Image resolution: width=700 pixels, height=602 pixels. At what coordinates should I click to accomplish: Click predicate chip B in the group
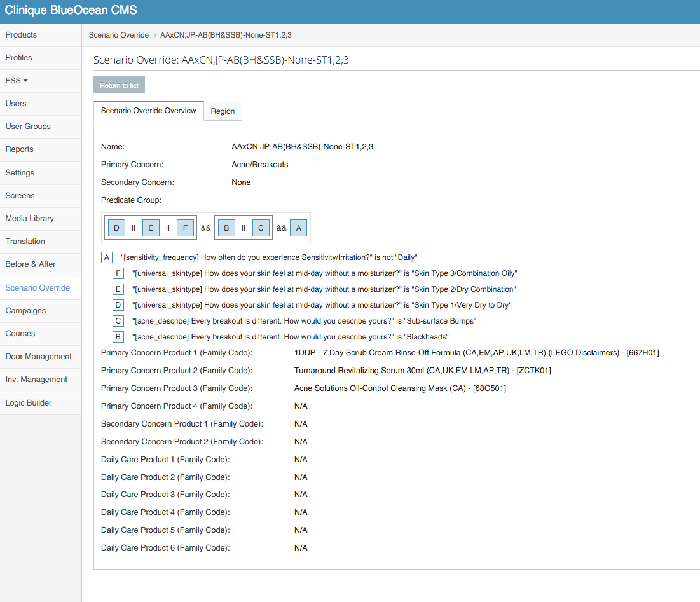[x=226, y=228]
